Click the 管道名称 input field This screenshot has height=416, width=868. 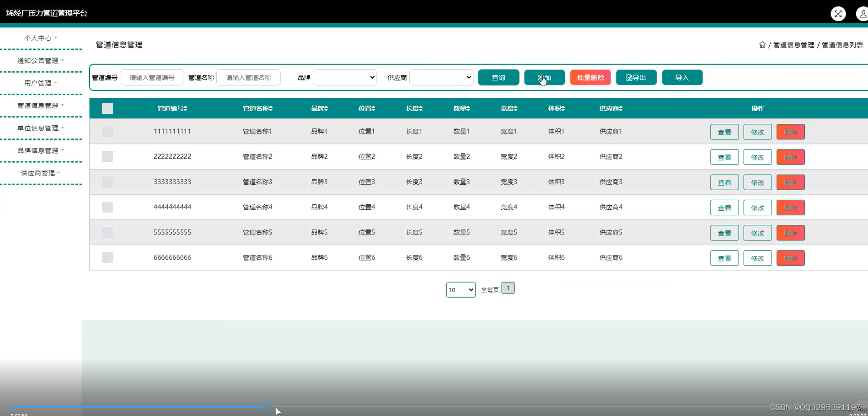[x=248, y=77]
